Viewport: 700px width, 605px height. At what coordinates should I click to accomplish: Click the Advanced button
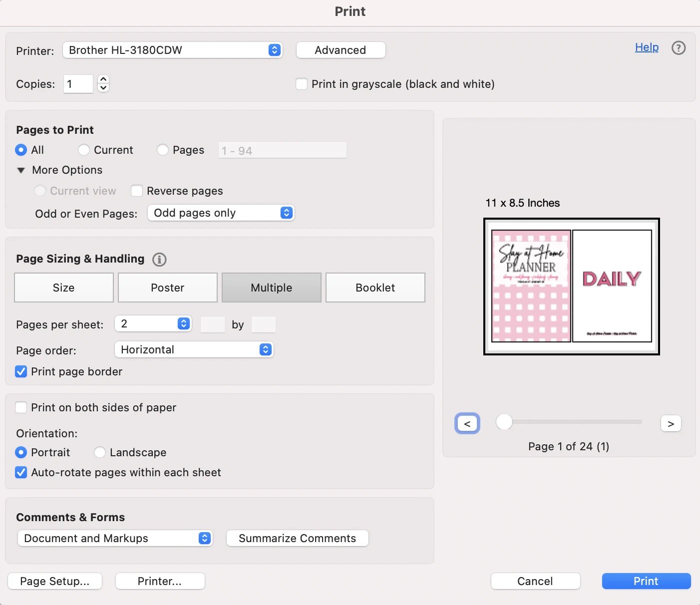click(x=341, y=50)
